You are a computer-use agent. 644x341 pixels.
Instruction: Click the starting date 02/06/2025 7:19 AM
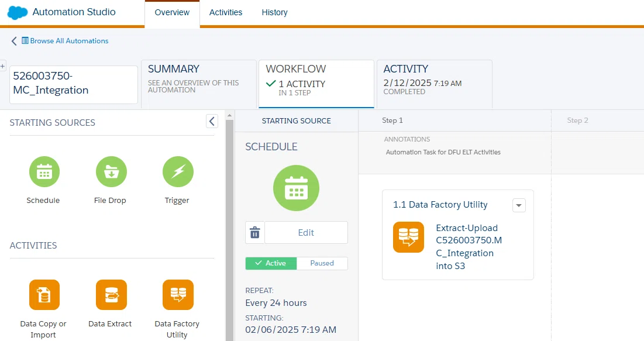pyautogui.click(x=291, y=329)
